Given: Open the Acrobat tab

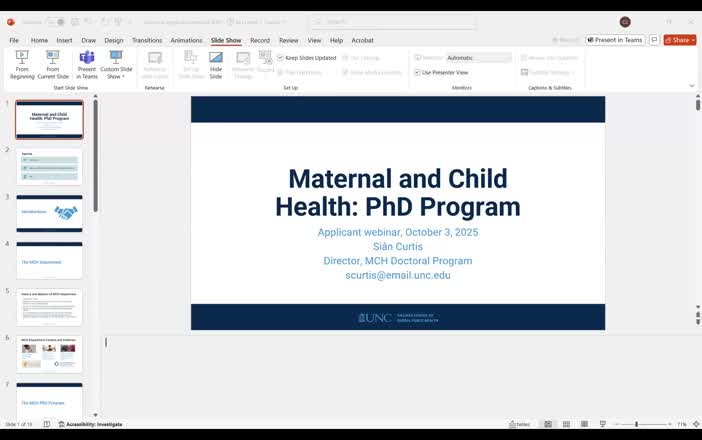Looking at the screenshot, I should tap(362, 40).
